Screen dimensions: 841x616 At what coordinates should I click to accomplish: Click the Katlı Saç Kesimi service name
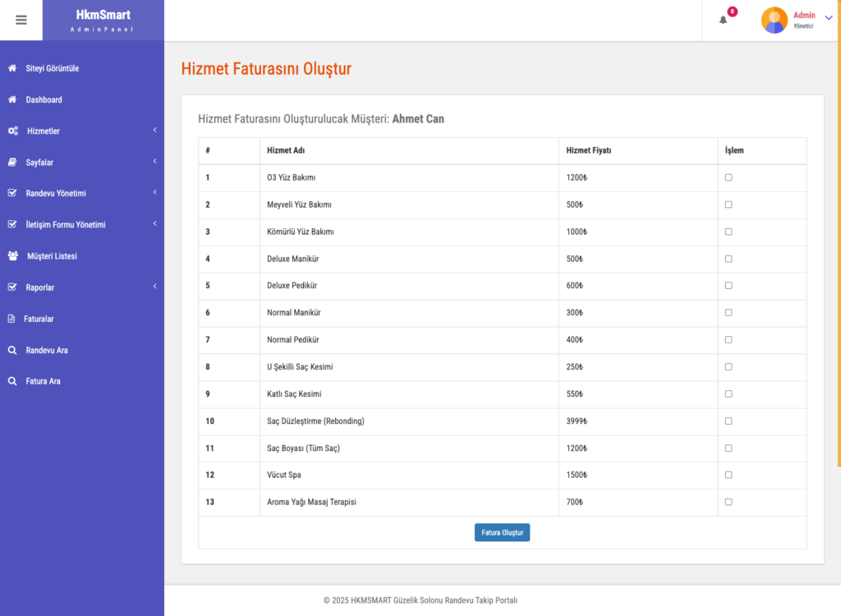click(x=294, y=394)
